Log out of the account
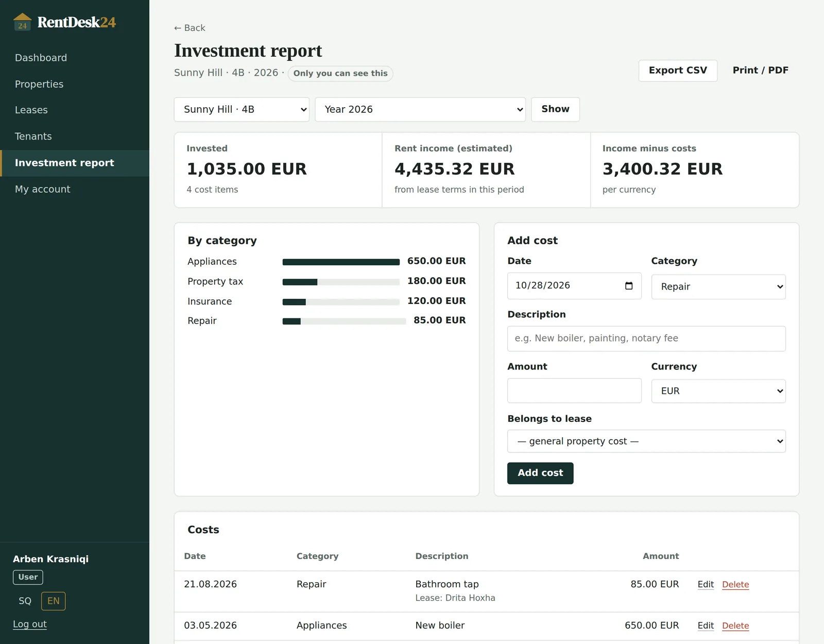Image resolution: width=824 pixels, height=644 pixels. (x=30, y=624)
